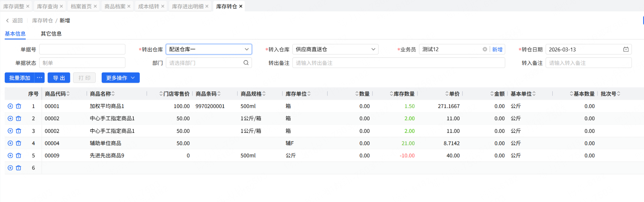Click trash icon on row 5
Screen dimensions: 644x202
coord(18,156)
